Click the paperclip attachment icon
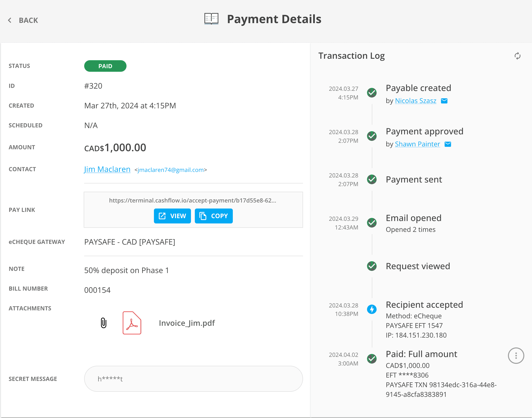532x418 pixels. 103,323
